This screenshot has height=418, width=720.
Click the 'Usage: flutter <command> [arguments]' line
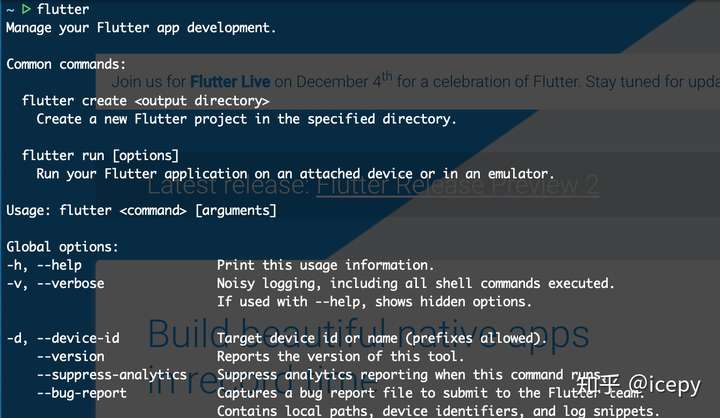(141, 210)
